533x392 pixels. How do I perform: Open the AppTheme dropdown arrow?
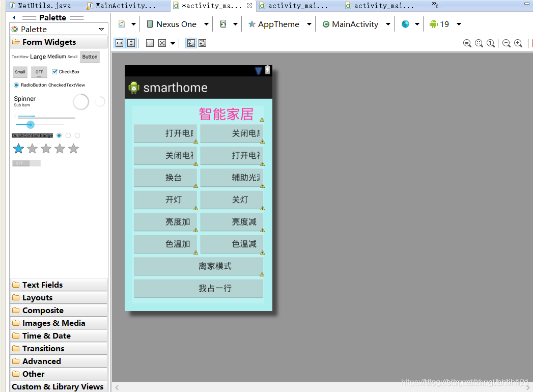pos(309,24)
